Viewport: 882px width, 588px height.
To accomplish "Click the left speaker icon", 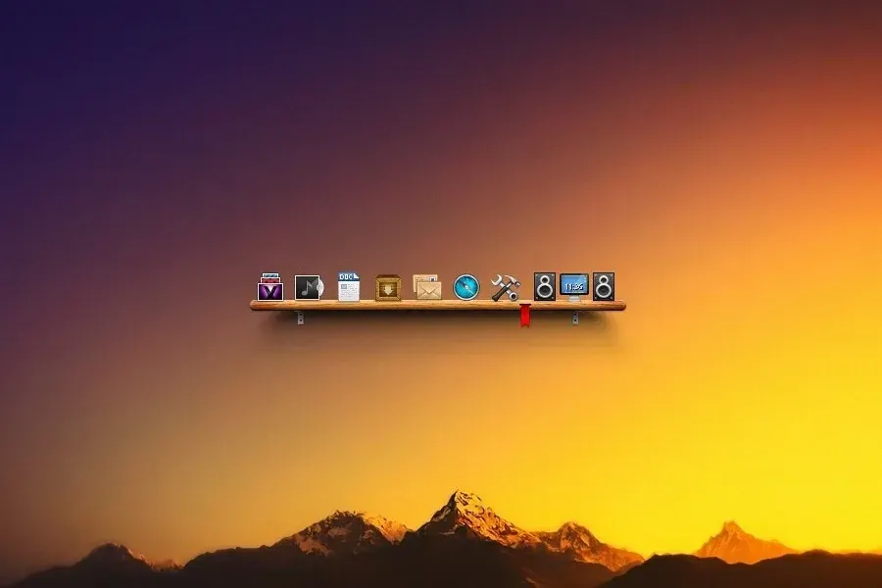I will coord(545,287).
